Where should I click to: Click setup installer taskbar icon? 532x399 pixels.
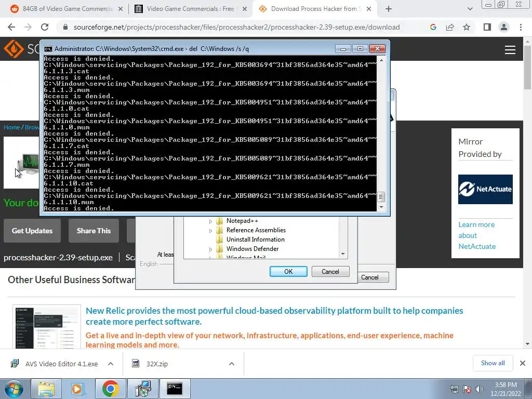coord(143,389)
